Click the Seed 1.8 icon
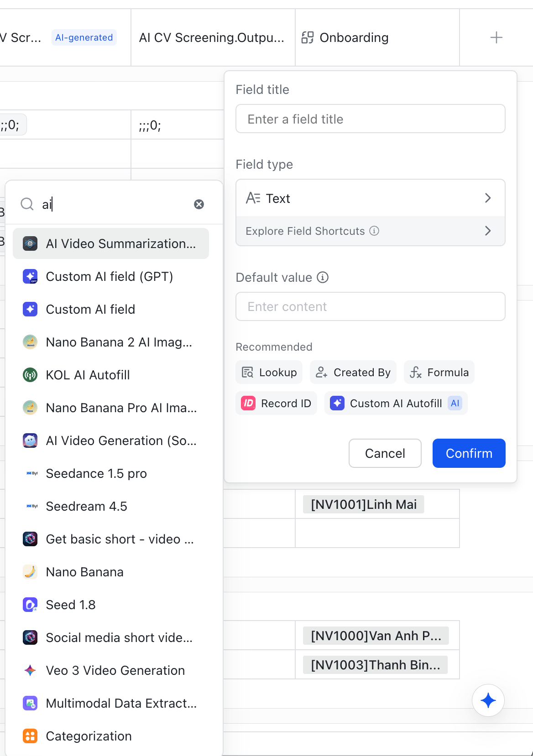 [30, 605]
